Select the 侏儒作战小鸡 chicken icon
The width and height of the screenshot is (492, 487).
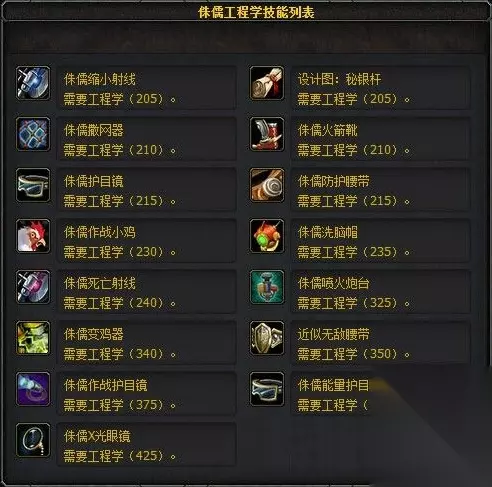pyautogui.click(x=33, y=236)
